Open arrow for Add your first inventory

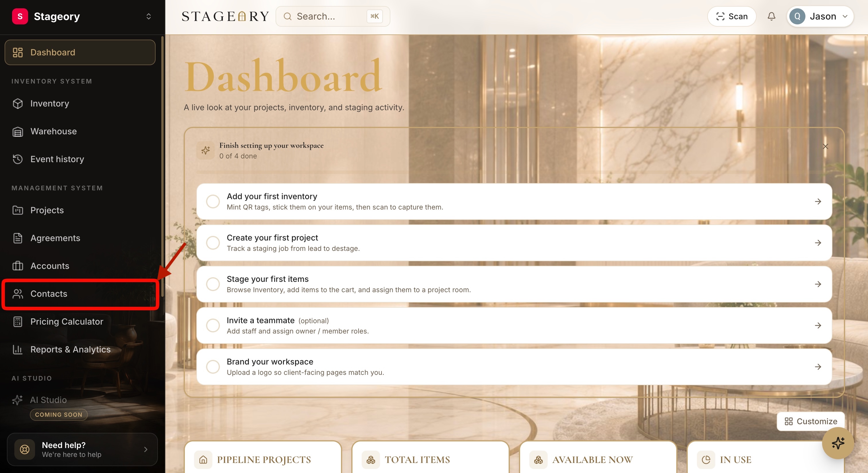click(818, 201)
